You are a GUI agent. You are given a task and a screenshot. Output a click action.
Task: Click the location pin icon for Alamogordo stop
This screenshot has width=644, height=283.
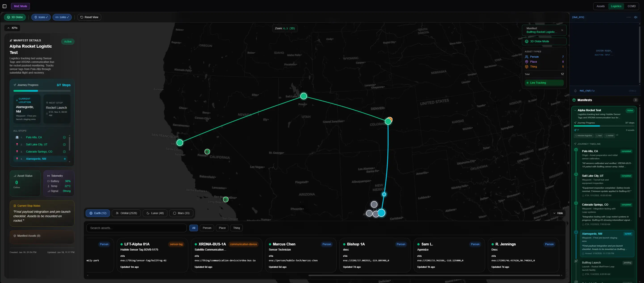17,159
